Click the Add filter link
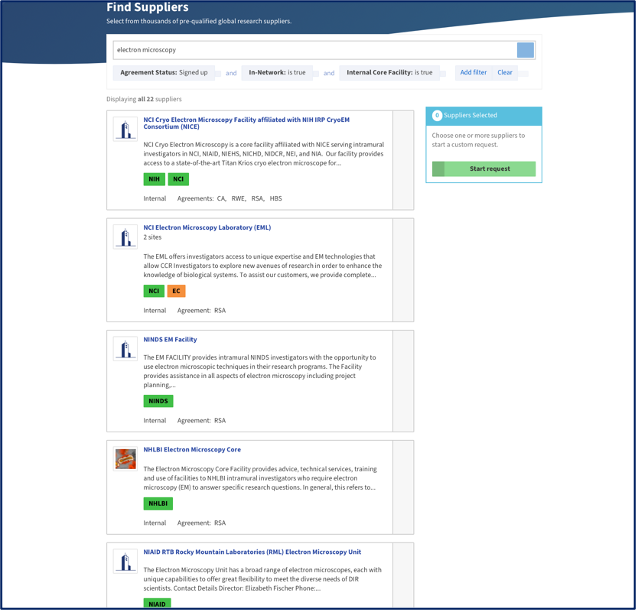636x610 pixels. pos(473,72)
